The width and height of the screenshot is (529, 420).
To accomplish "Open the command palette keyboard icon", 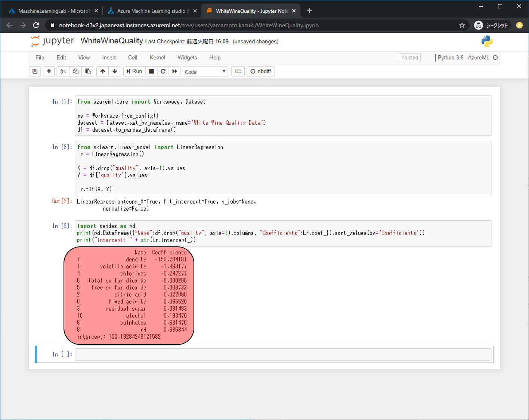I will pos(238,71).
